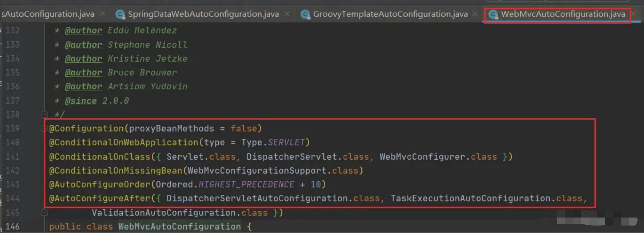Screen dimensions: 644x233
Task: Switch to SpringDataWebAutoConfiguration.java tab
Action: coord(203,14)
